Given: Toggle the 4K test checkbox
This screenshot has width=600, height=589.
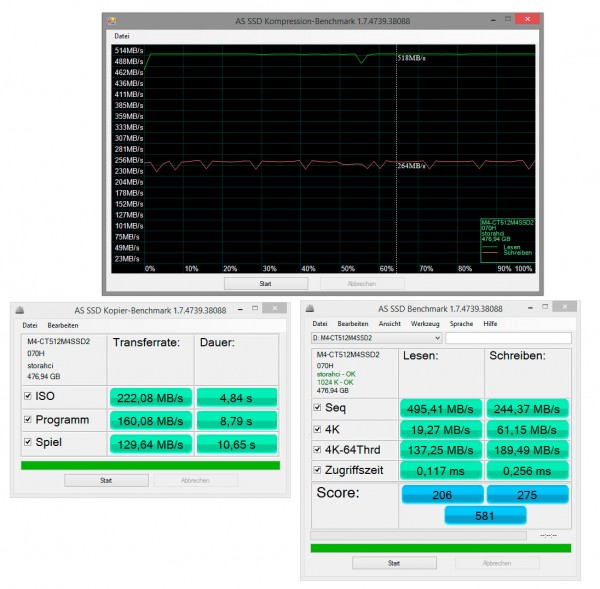Looking at the screenshot, I should point(317,429).
